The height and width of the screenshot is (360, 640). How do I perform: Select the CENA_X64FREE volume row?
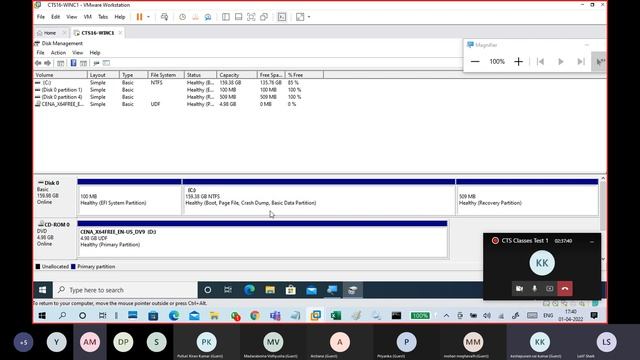click(x=168, y=104)
